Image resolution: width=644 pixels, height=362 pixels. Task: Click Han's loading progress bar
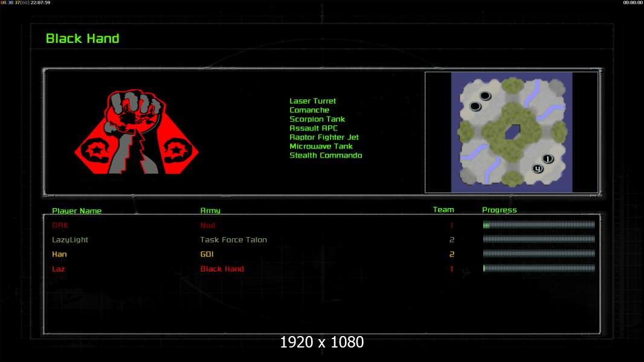[539, 254]
